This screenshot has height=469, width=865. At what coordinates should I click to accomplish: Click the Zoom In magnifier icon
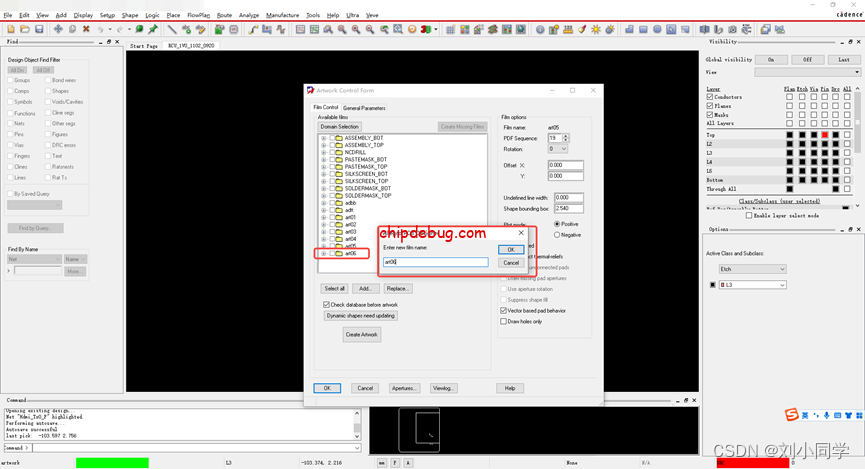point(342,30)
